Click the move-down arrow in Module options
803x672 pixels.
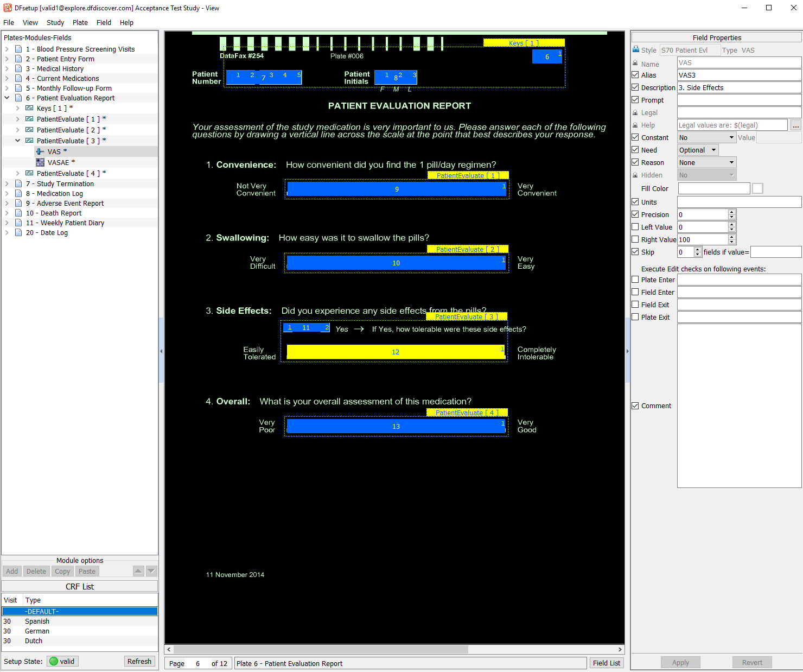coord(152,571)
